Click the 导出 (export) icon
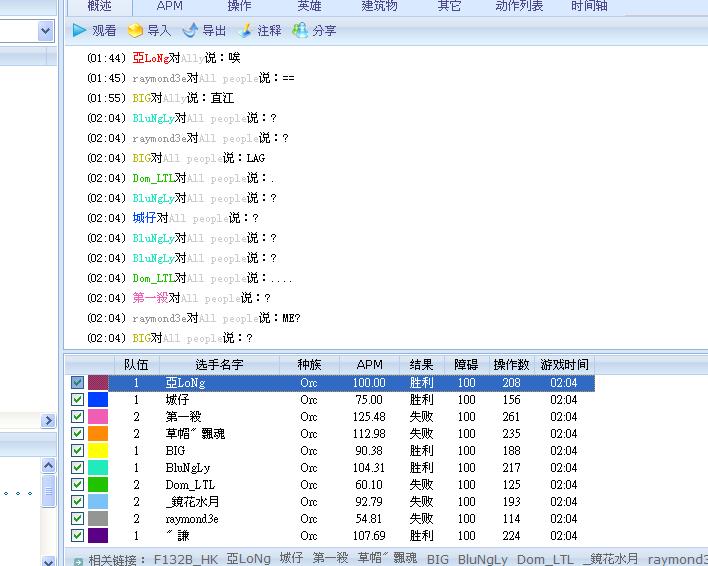 pyautogui.click(x=190, y=31)
